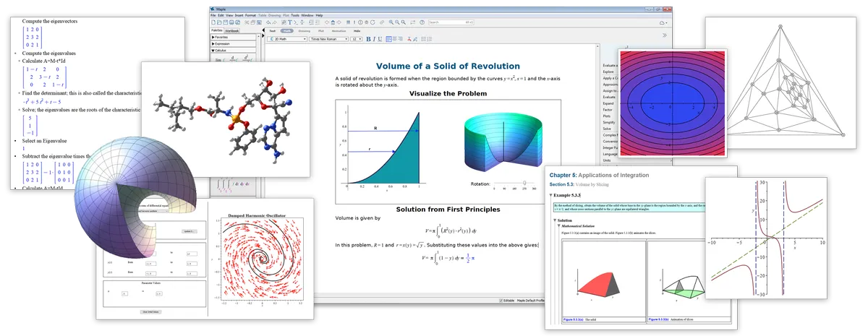Image resolution: width=868 pixels, height=336 pixels.
Task: Open the Format menu
Action: tap(250, 15)
